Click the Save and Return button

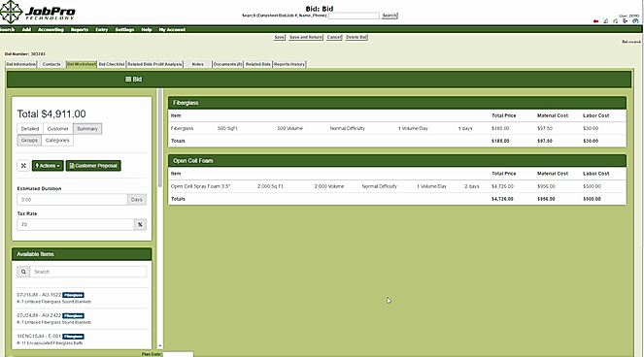(306, 37)
